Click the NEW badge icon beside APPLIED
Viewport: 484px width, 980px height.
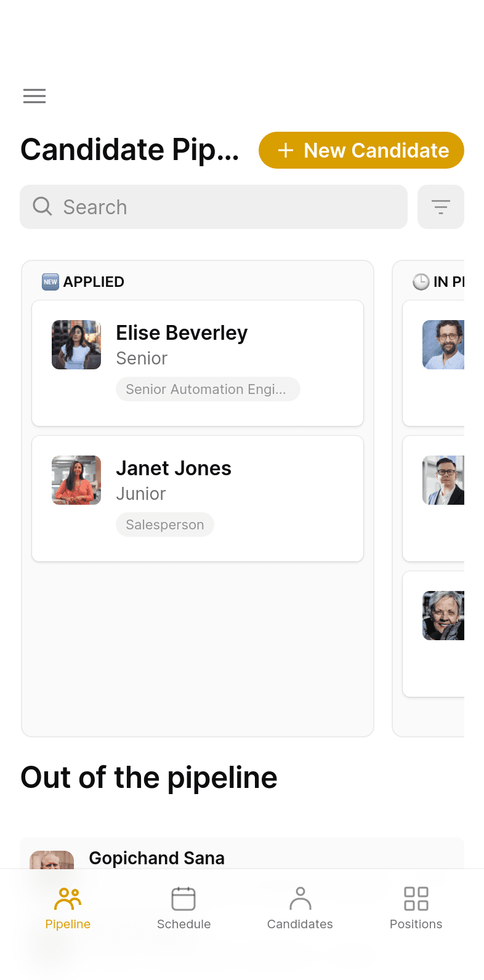click(50, 282)
